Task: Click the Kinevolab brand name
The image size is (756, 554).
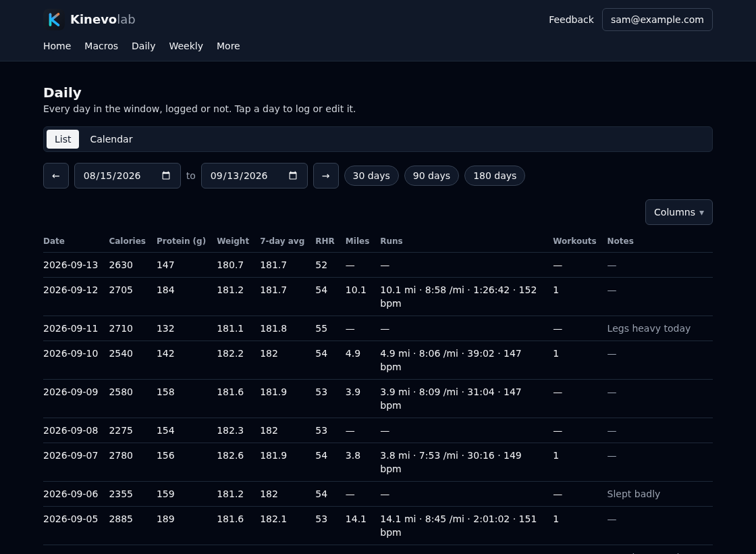Action: (103, 20)
